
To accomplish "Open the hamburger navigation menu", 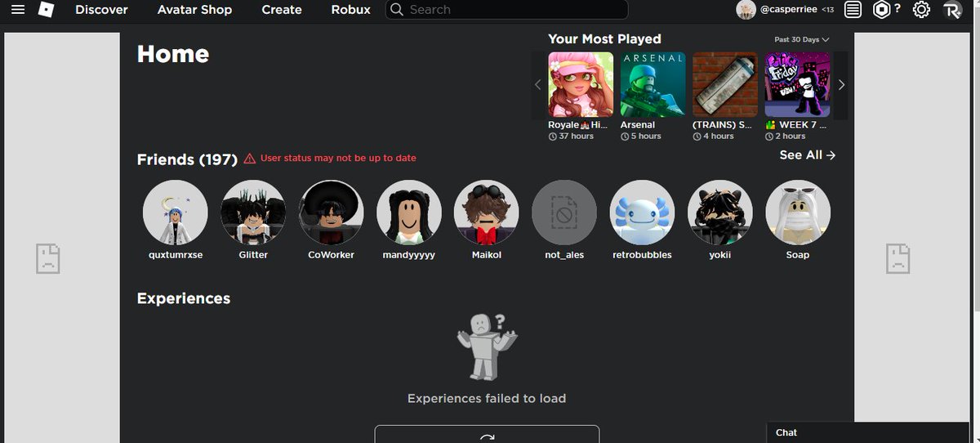I will pyautogui.click(x=17, y=10).
